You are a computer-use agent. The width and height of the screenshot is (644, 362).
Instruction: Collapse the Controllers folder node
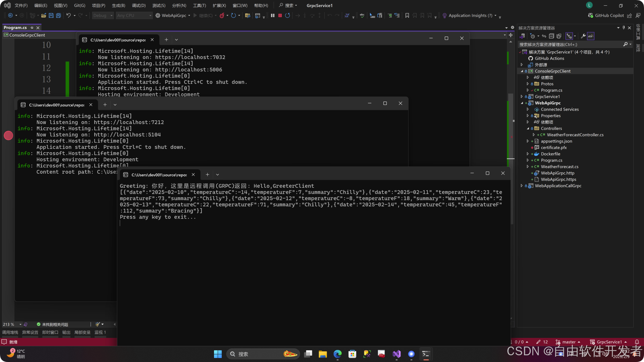528,128
